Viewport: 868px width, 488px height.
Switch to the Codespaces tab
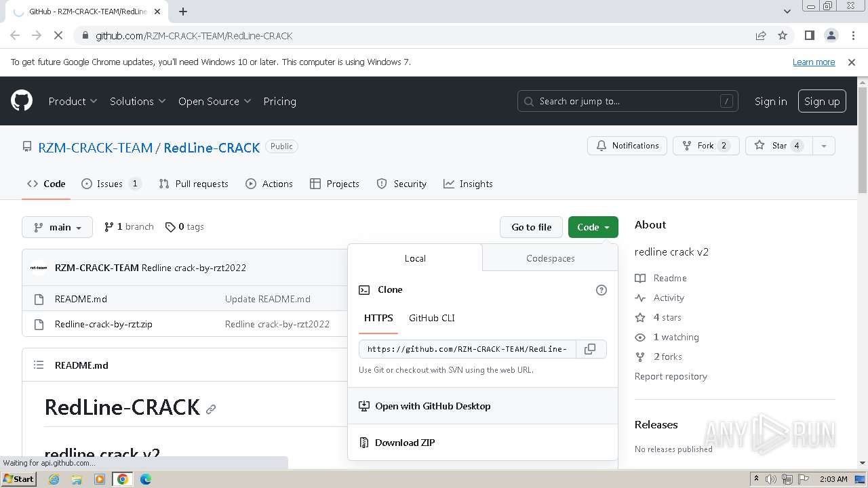[550, 258]
